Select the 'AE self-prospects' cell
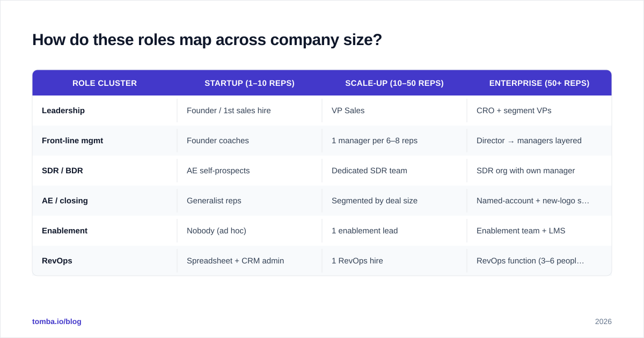The width and height of the screenshot is (644, 338). tap(250, 171)
